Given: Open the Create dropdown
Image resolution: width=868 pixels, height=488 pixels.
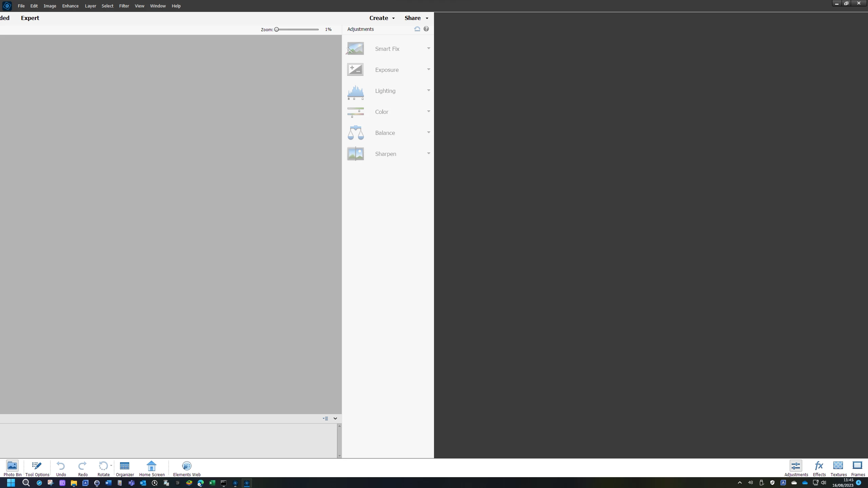Looking at the screenshot, I should click(x=382, y=18).
